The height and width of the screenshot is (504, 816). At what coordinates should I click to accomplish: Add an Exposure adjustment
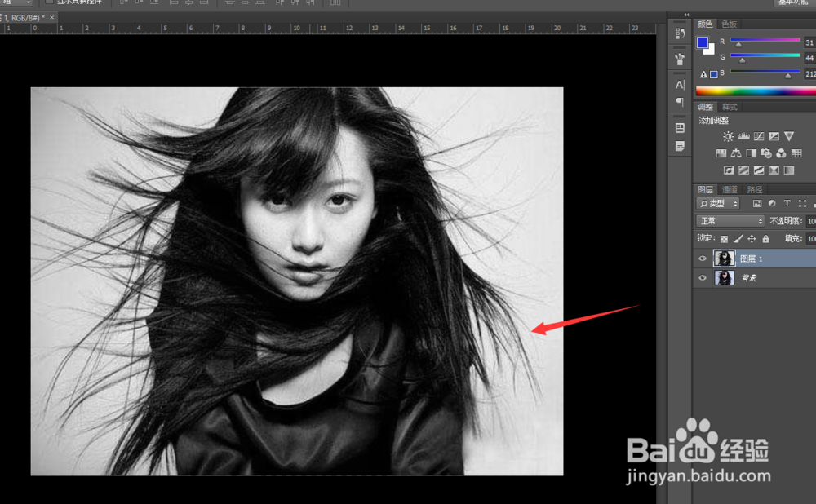click(774, 136)
